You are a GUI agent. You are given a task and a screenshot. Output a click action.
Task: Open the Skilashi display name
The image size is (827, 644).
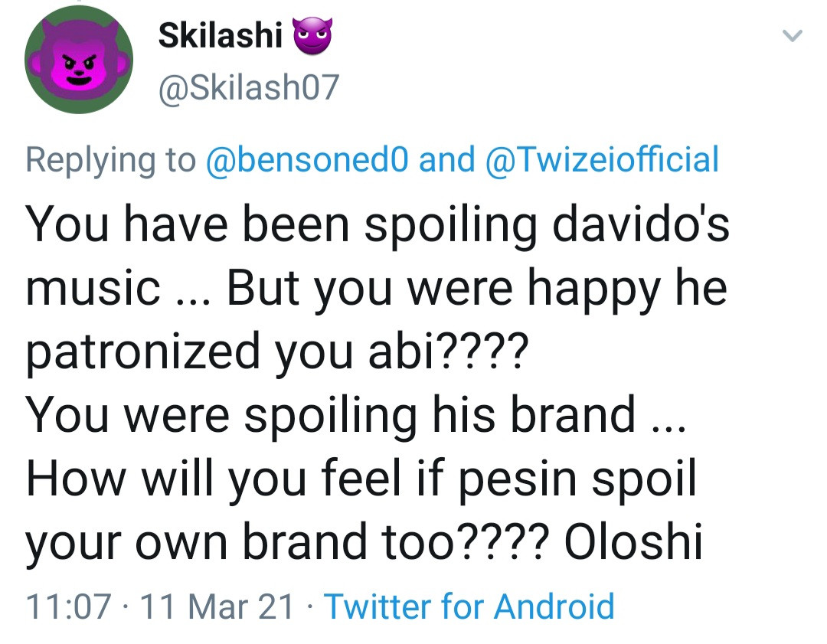tap(221, 36)
